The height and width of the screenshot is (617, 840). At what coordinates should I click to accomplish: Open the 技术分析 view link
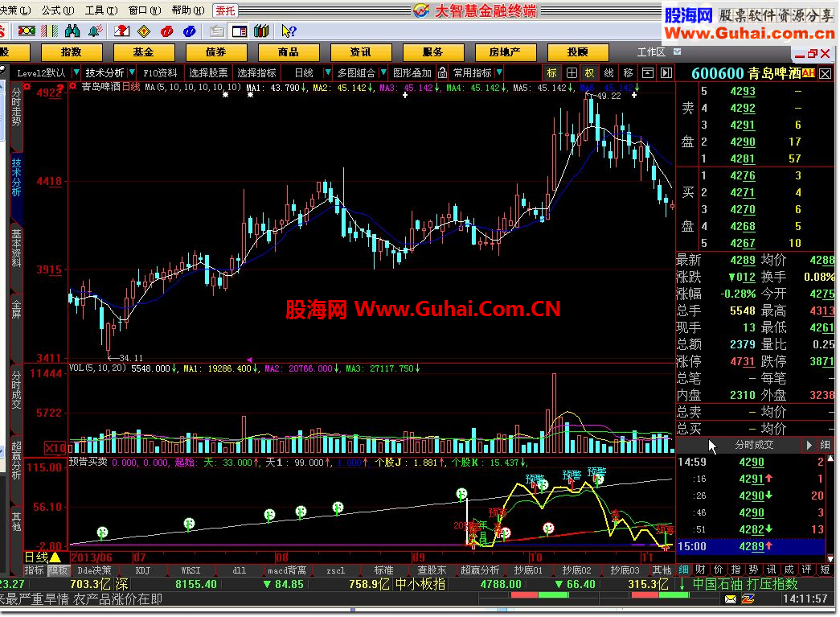coord(107,72)
